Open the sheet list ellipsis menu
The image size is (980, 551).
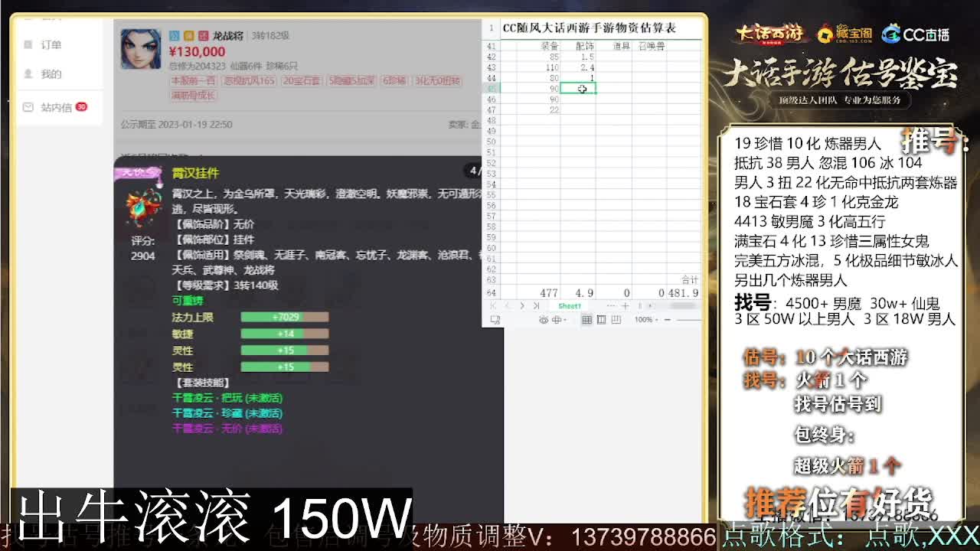(612, 306)
